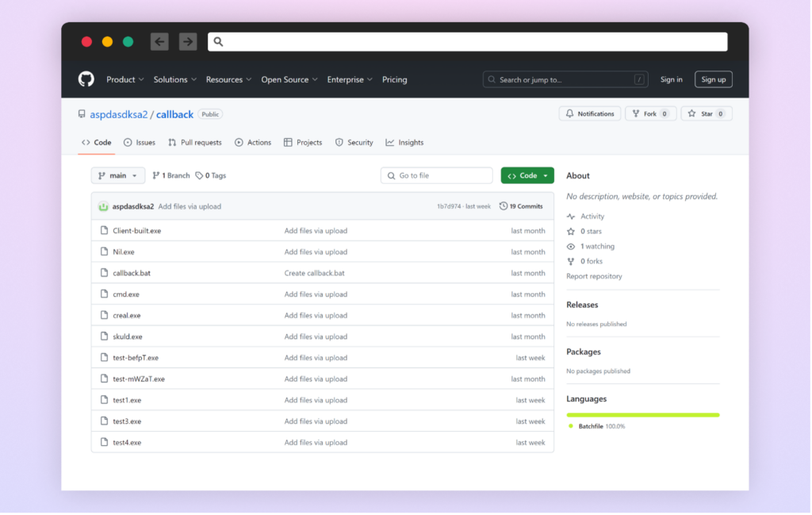Image resolution: width=812 pixels, height=515 pixels.
Task: Click the browser address bar
Action: coord(468,42)
